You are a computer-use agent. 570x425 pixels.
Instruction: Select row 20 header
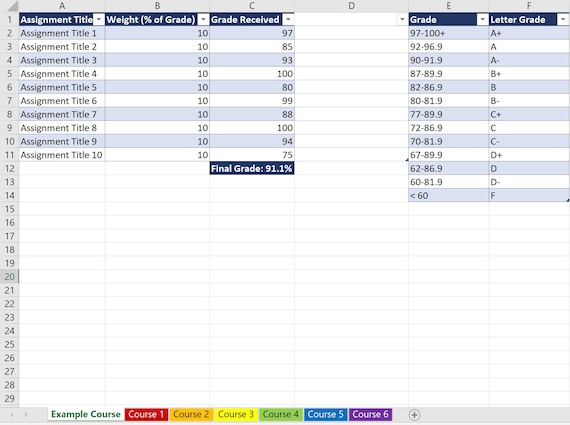tap(9, 277)
